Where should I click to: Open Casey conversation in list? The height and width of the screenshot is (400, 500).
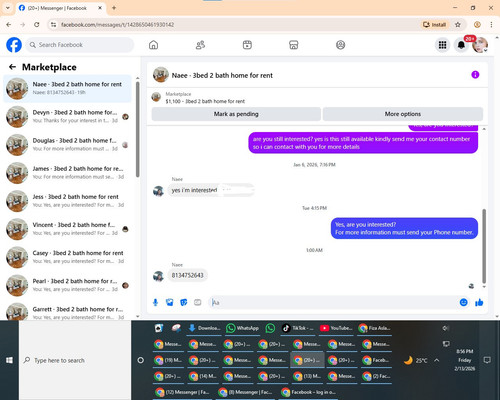pos(67,257)
